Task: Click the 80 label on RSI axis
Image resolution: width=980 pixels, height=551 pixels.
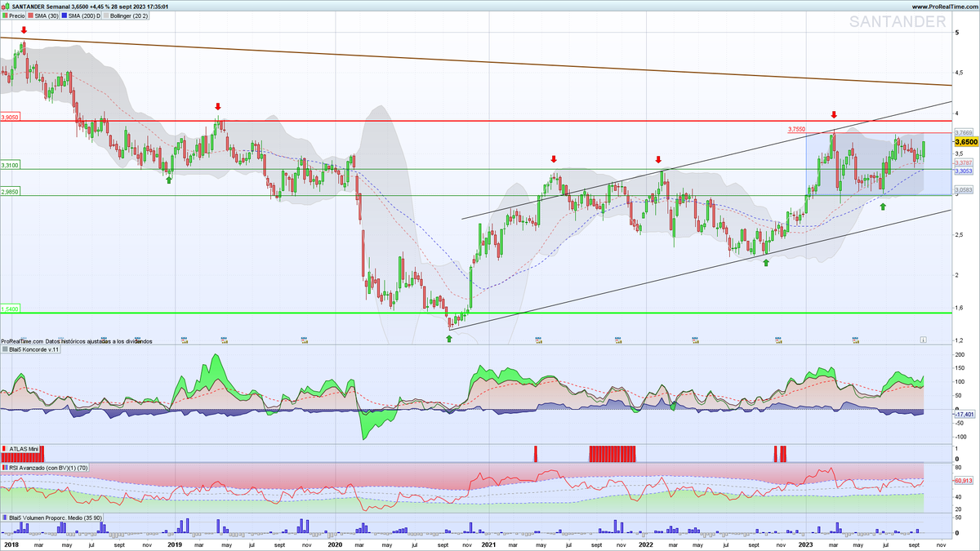Action: click(x=958, y=468)
